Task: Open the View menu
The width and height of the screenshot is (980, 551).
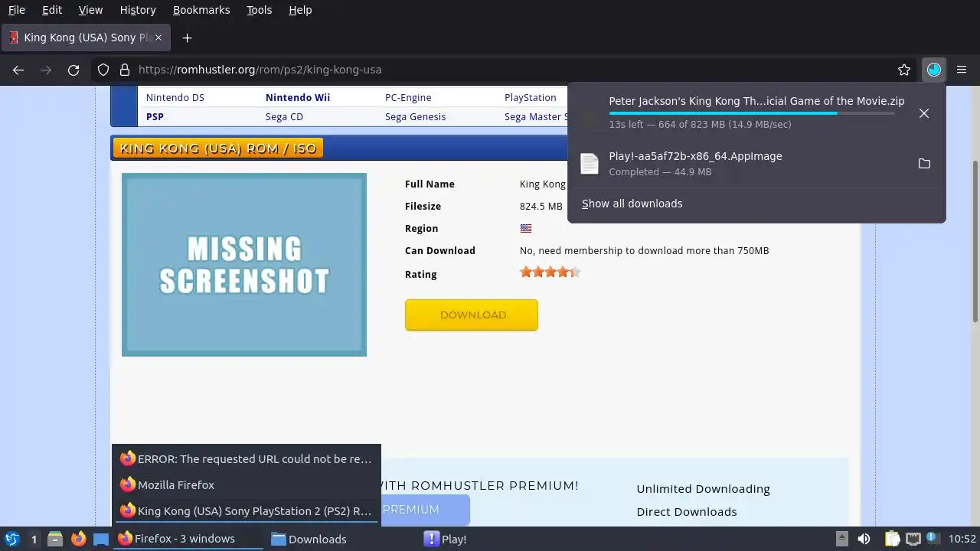Action: (x=90, y=10)
